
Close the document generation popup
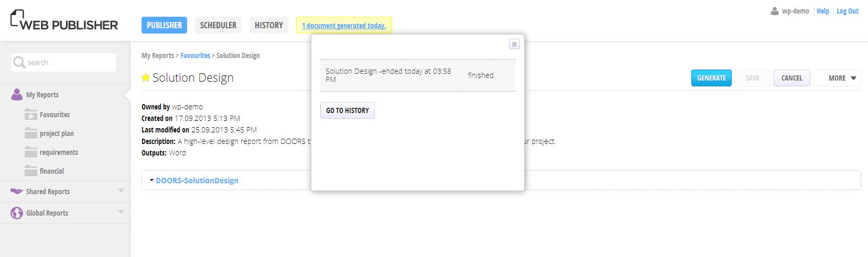click(514, 44)
